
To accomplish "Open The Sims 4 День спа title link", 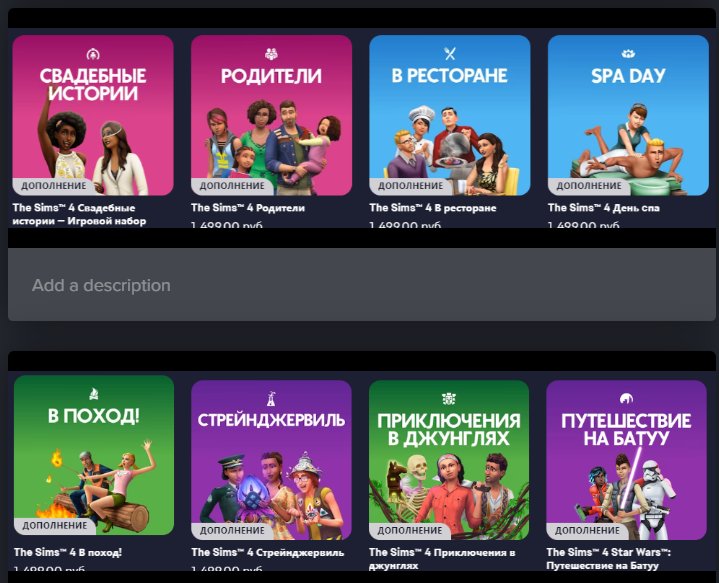I will (x=603, y=208).
